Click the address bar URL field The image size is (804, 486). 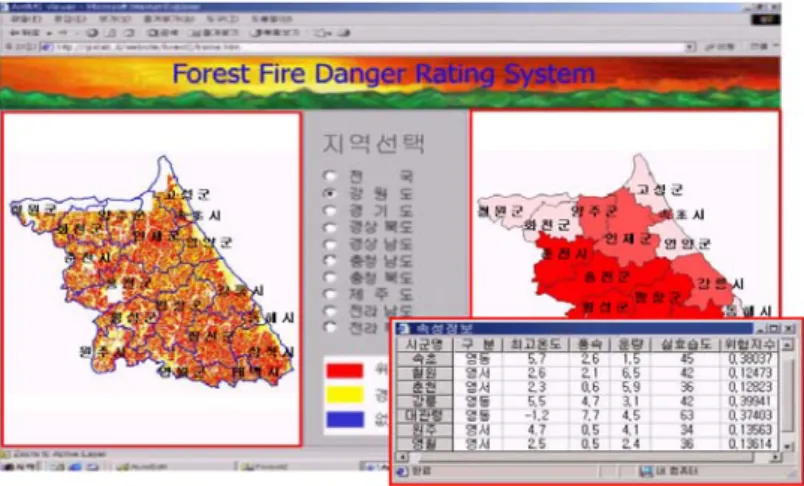(x=369, y=47)
